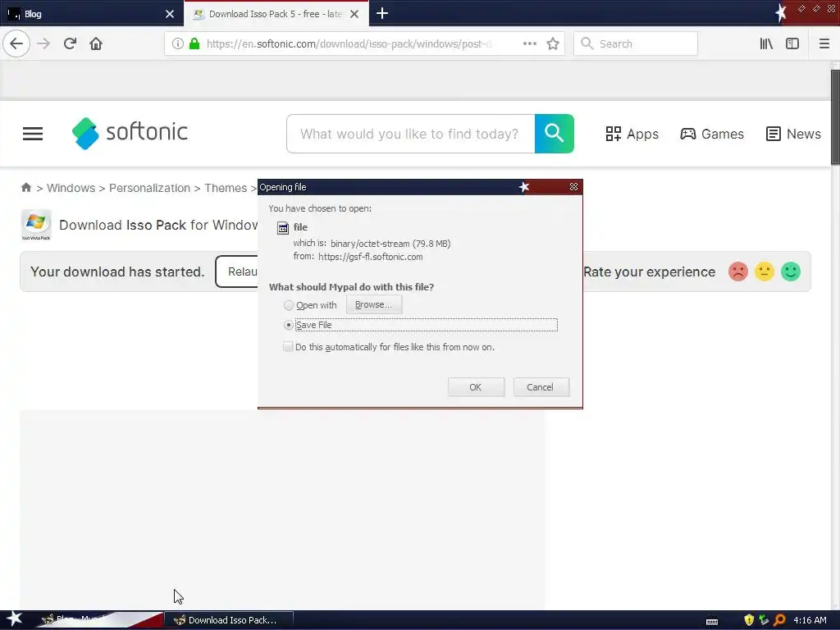Image resolution: width=840 pixels, height=630 pixels.
Task: Open the Apps section
Action: click(632, 134)
